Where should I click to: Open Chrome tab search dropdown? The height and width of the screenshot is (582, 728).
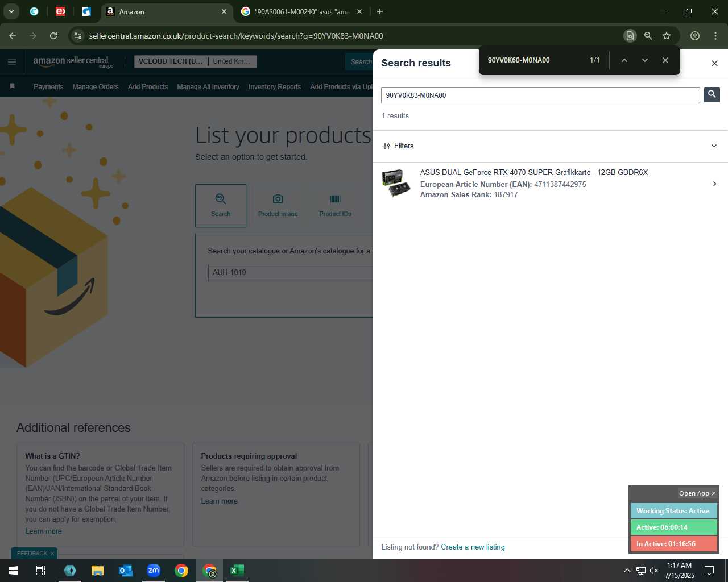coord(11,11)
